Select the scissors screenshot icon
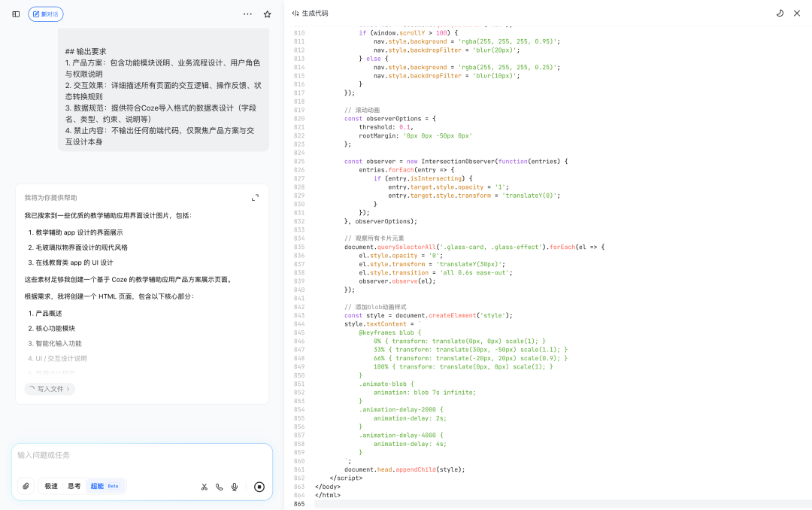Image resolution: width=812 pixels, height=510 pixels. [x=204, y=487]
